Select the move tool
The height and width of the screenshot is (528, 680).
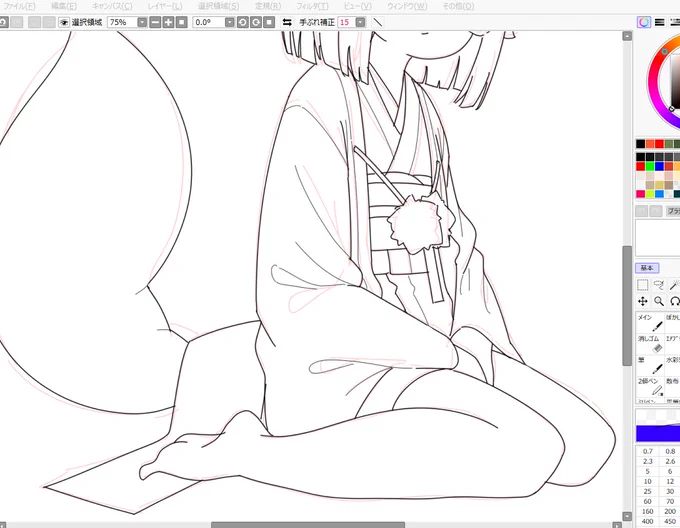643,301
